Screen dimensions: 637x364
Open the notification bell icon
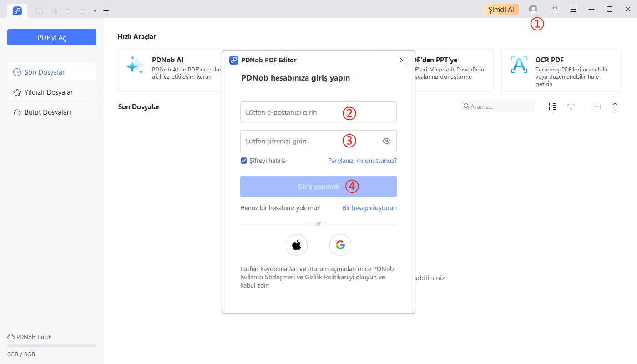555,9
